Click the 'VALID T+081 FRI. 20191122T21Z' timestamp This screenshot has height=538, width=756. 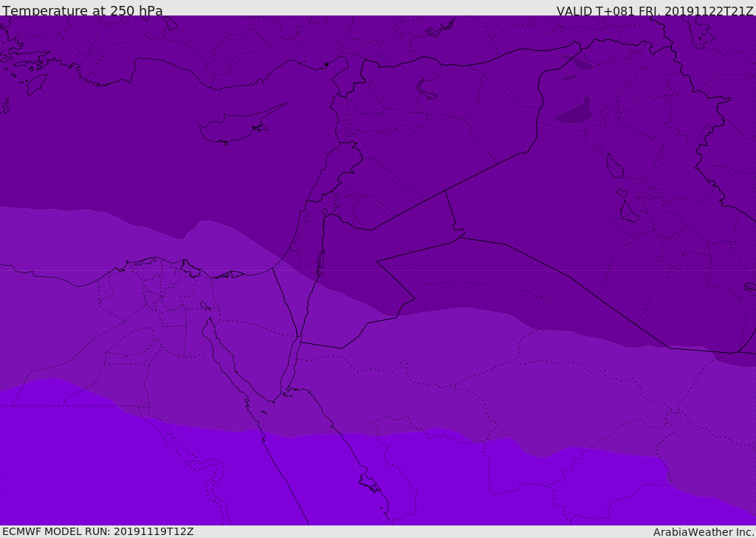point(655,10)
